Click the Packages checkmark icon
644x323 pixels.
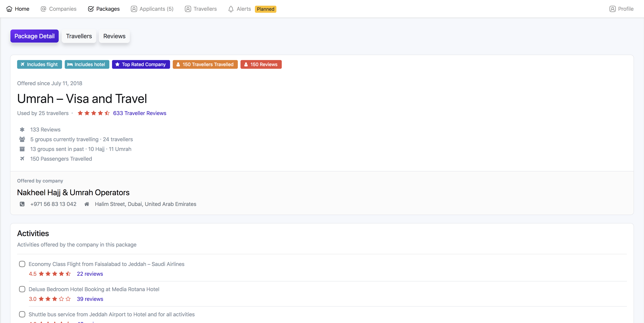click(x=91, y=9)
